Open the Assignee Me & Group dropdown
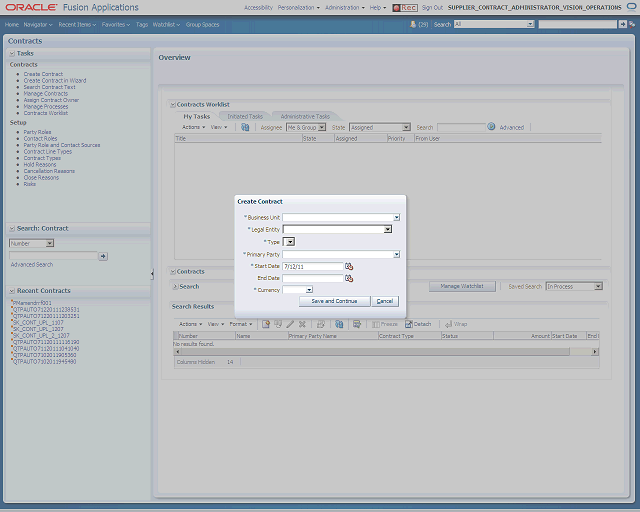This screenshot has width=640, height=512. [306, 127]
